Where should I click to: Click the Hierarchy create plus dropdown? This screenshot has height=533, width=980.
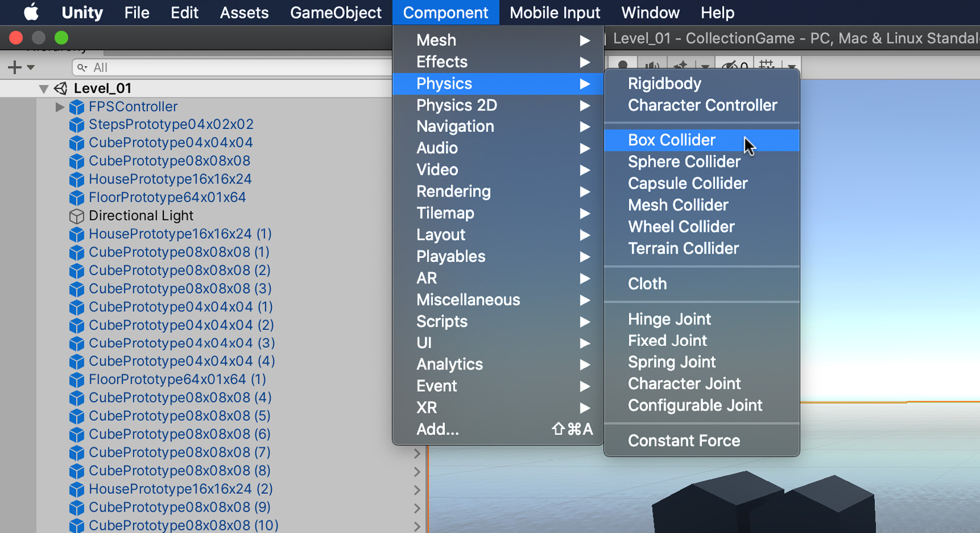pos(21,68)
